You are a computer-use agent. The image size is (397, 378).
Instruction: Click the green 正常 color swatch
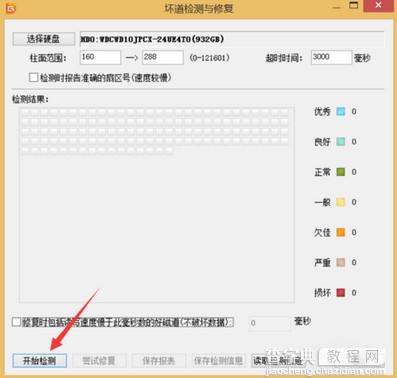341,172
